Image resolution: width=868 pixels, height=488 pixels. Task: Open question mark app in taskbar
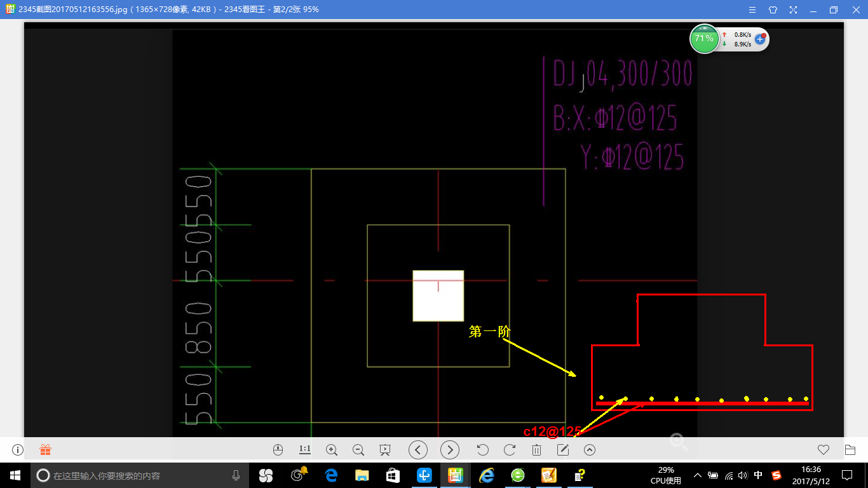[x=580, y=475]
